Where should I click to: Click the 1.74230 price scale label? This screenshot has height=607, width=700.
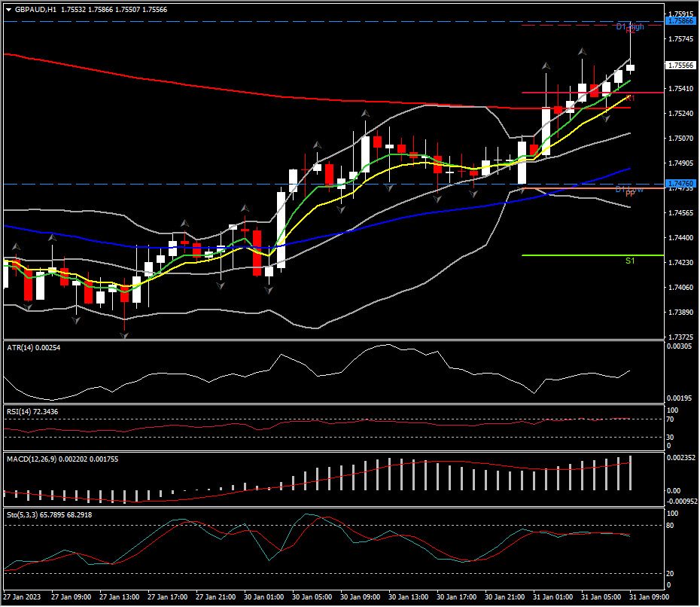click(680, 263)
